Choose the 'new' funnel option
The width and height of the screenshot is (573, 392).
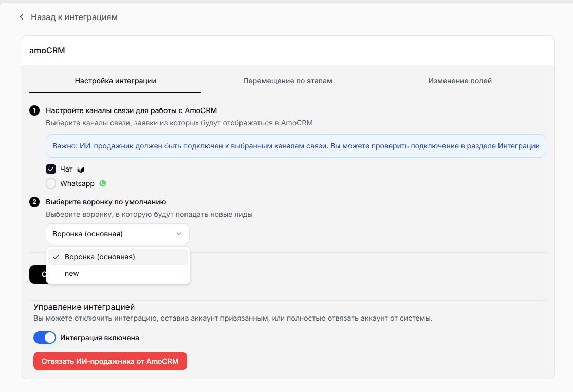coord(118,274)
